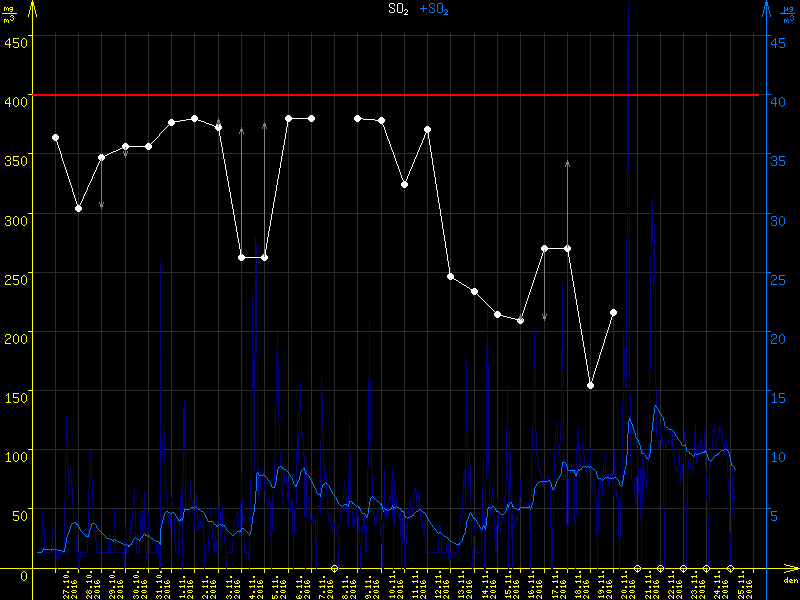
Task: Click the white SO2 legend label
Action: (397, 9)
